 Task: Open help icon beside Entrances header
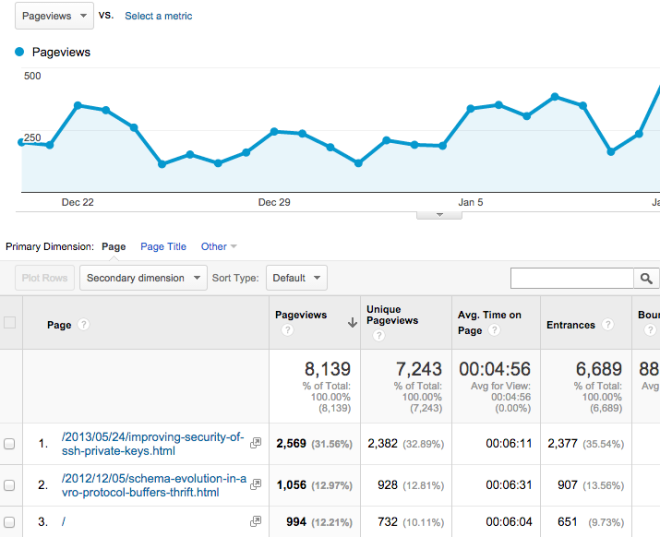607,324
